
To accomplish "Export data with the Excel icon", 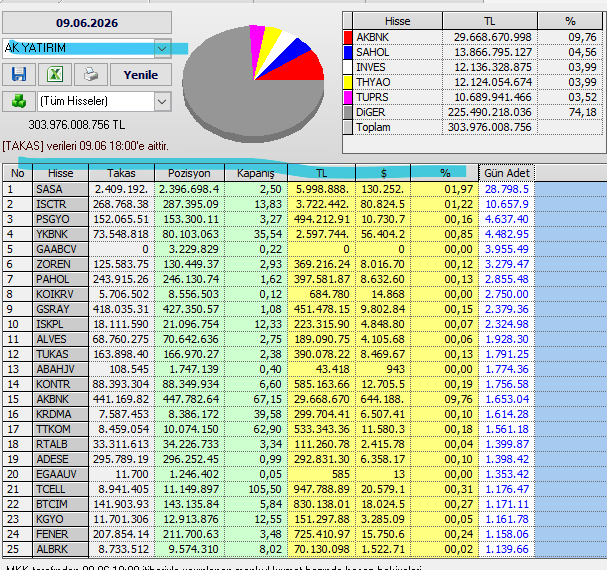I will (x=55, y=74).
